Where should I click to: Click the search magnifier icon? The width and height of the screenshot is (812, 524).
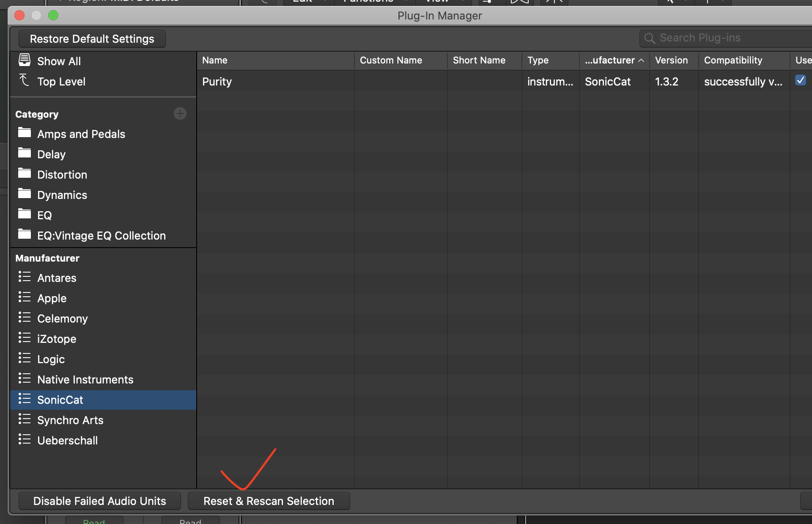650,39
